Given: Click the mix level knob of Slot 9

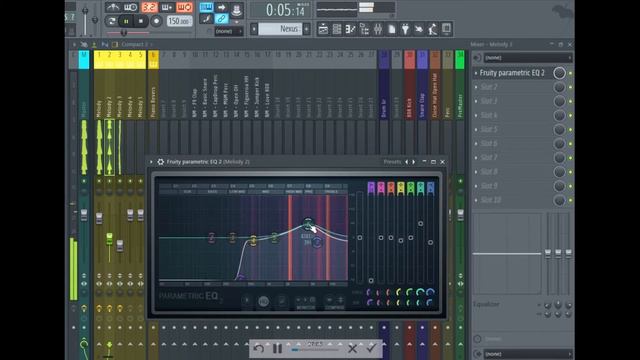Looking at the screenshot, I should pyautogui.click(x=559, y=186).
